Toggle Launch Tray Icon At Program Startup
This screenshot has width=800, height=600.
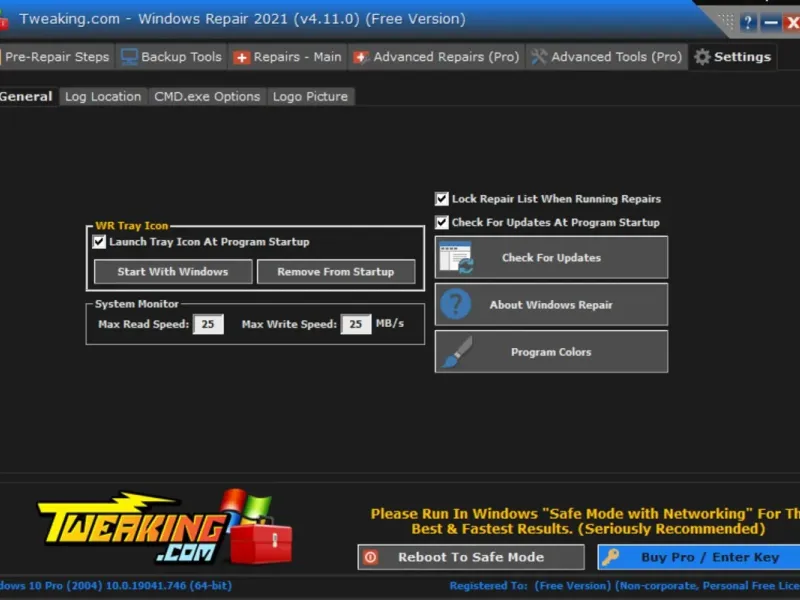pyautogui.click(x=99, y=242)
